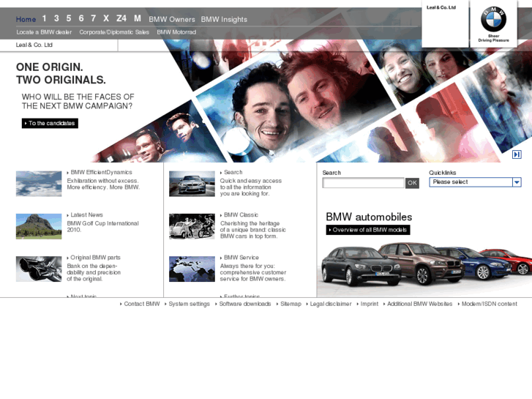
Task: Click the 'To the candidates' button
Action: pos(50,123)
